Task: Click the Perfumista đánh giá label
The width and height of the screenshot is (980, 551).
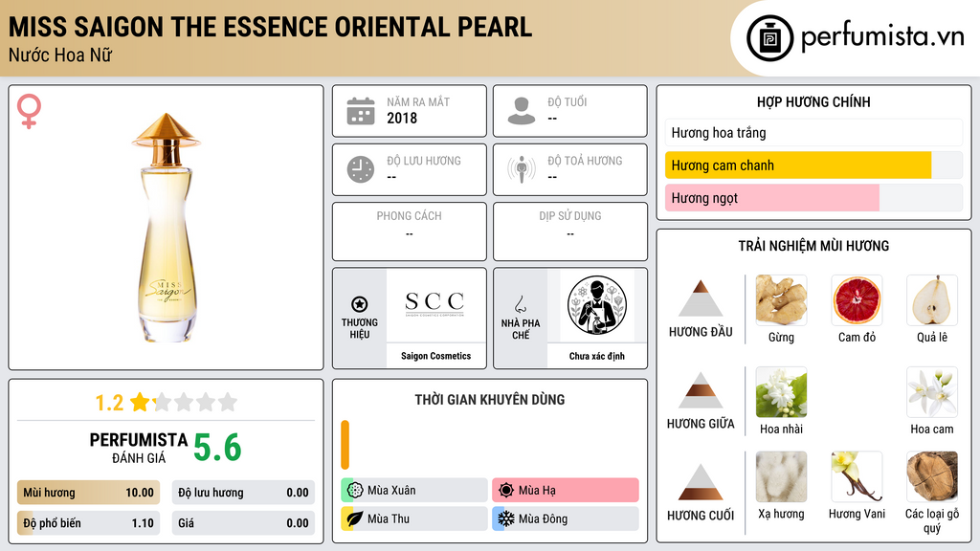Action: click(138, 448)
